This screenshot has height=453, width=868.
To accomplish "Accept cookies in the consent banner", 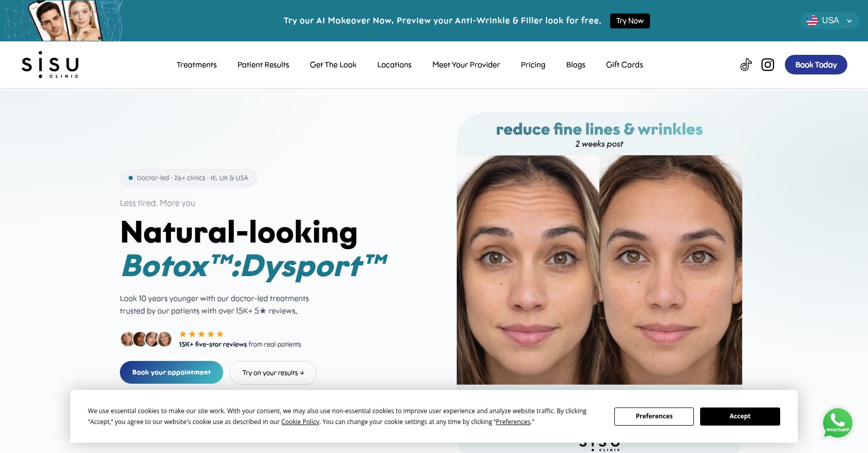I will coord(740,416).
